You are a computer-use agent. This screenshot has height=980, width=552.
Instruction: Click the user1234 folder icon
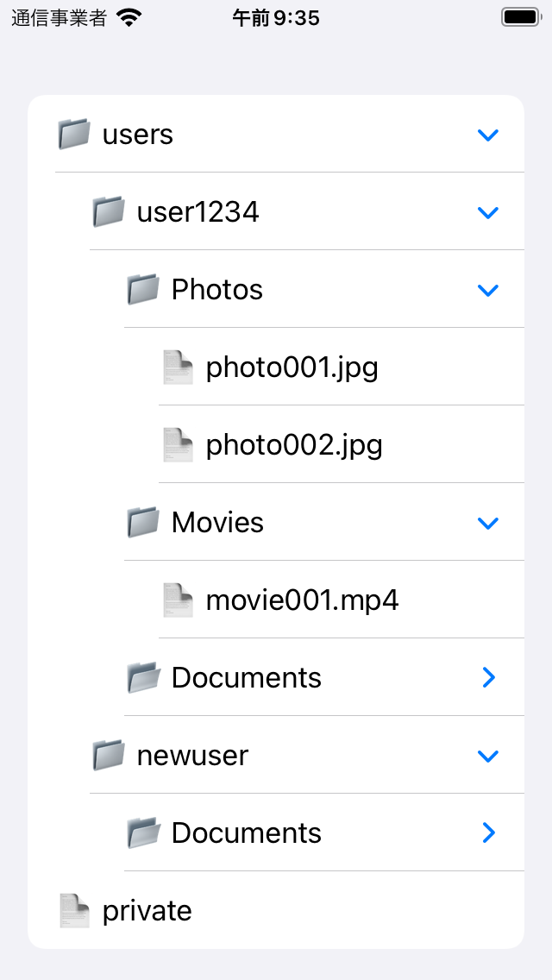(x=109, y=212)
